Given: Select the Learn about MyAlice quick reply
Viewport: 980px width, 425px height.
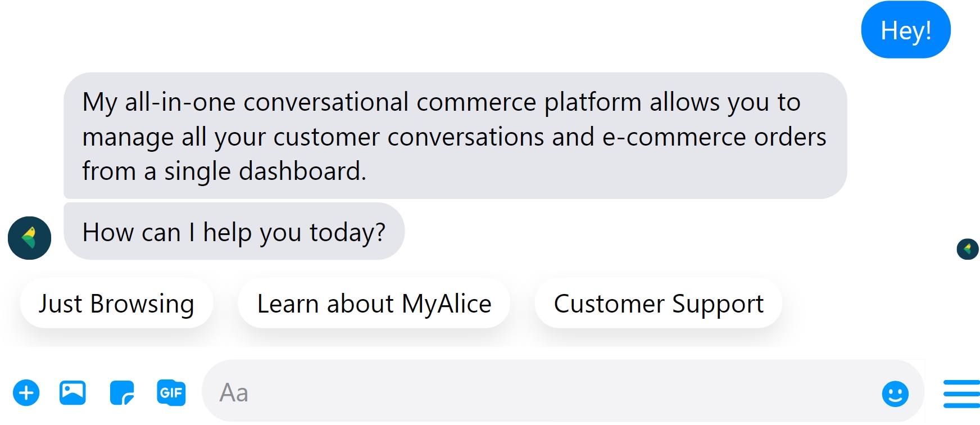Looking at the screenshot, I should tap(374, 304).
